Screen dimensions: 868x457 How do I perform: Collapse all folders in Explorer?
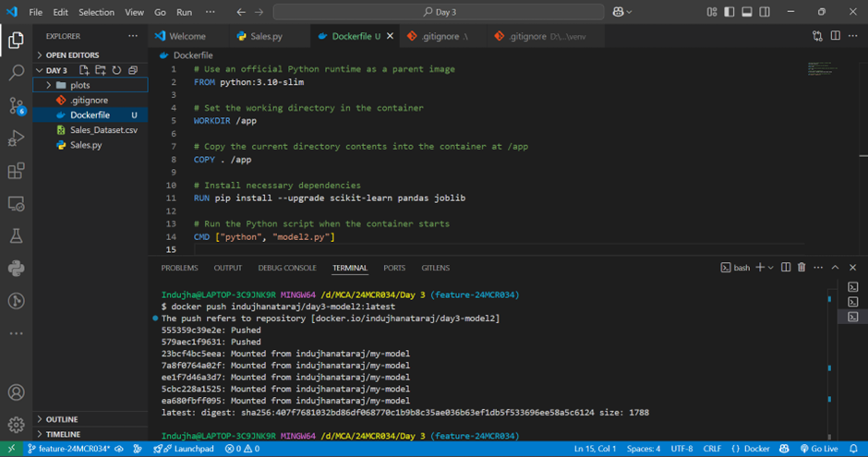[x=133, y=70]
